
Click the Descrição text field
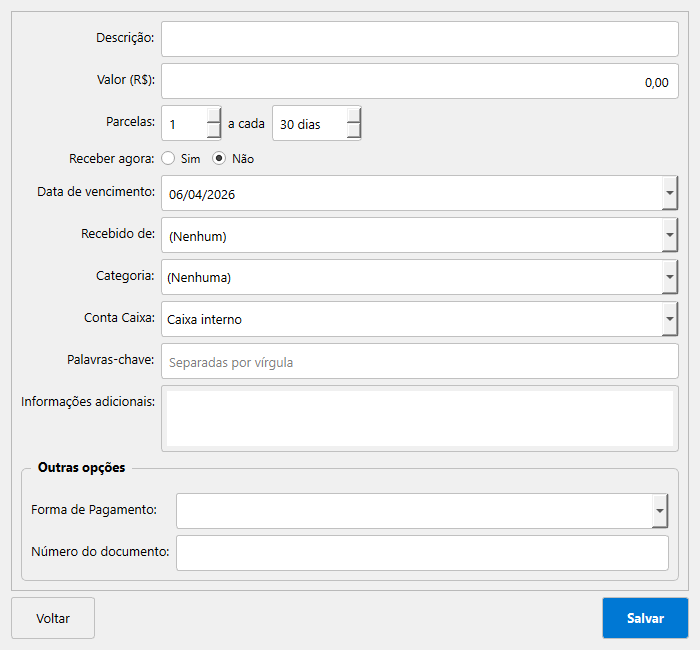(419, 39)
